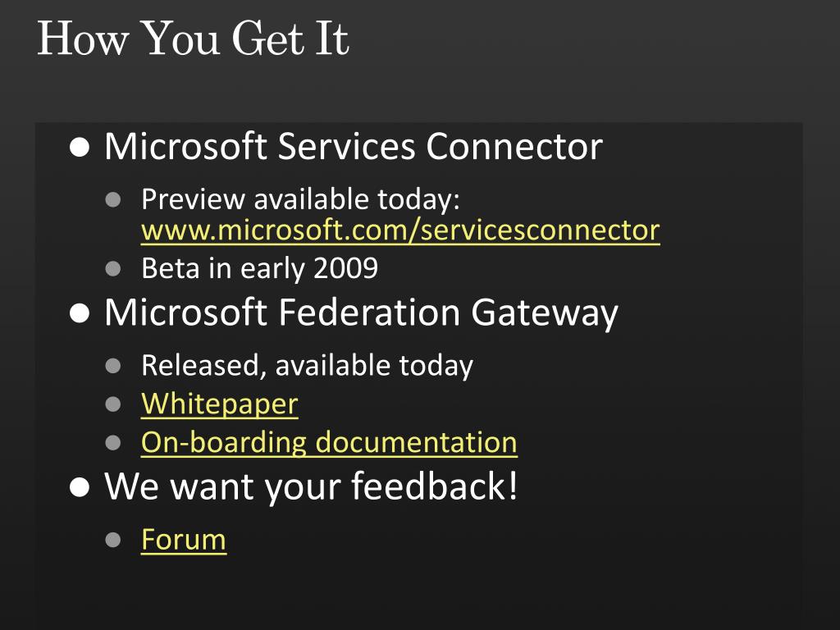Click the "How You Get It" slide title
This screenshot has width=840, height=630.
193,38
